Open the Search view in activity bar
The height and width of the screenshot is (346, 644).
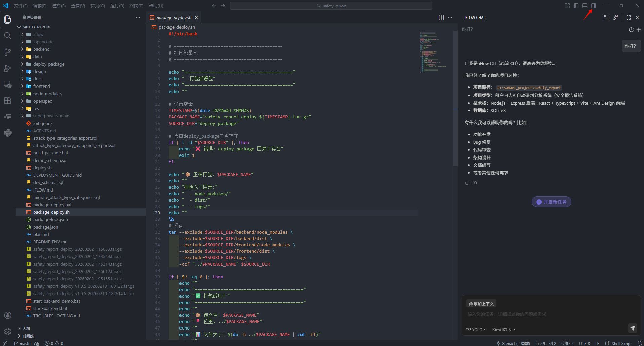(x=7, y=35)
